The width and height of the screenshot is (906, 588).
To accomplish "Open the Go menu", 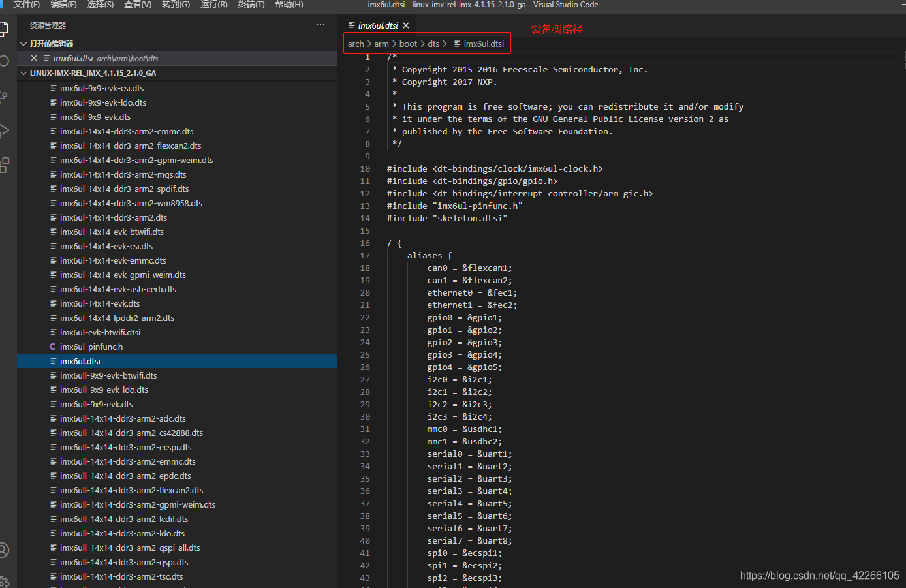I will coord(176,5).
